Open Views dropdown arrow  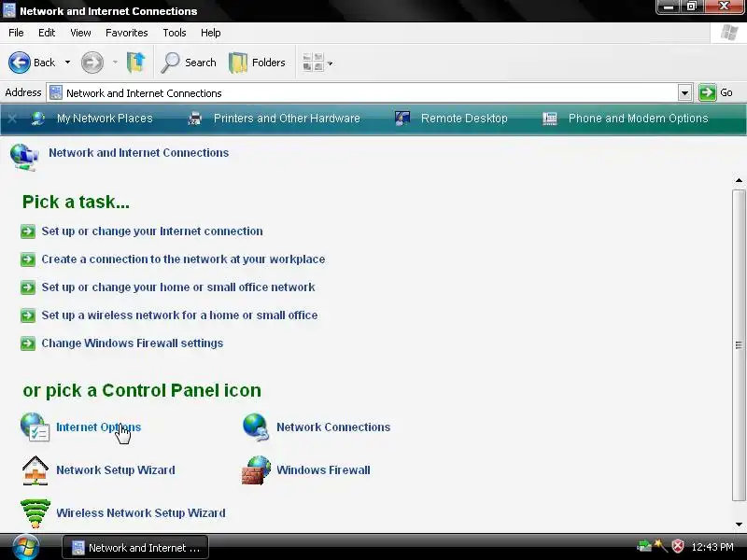(331, 63)
